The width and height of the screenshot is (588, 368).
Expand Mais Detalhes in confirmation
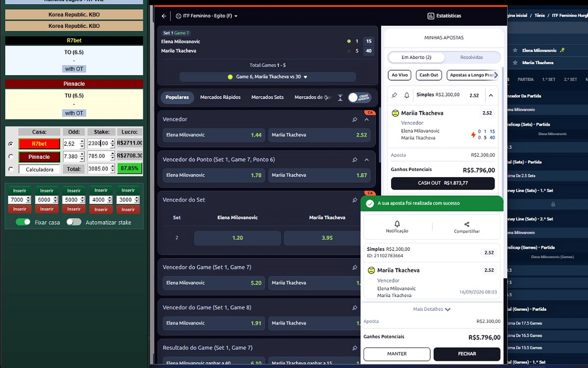pyautogui.click(x=432, y=309)
